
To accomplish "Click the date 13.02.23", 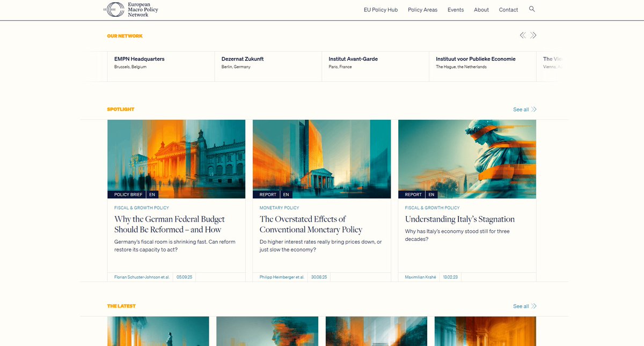I will pos(451,277).
